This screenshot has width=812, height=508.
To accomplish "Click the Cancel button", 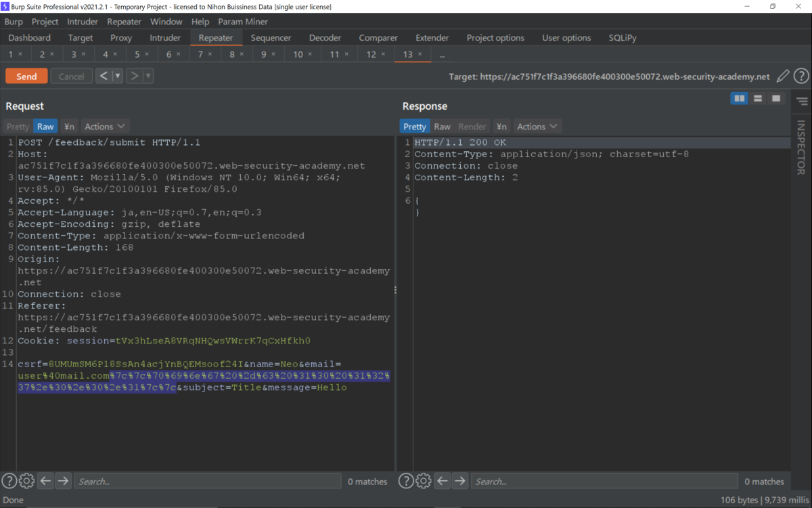I will click(x=71, y=76).
